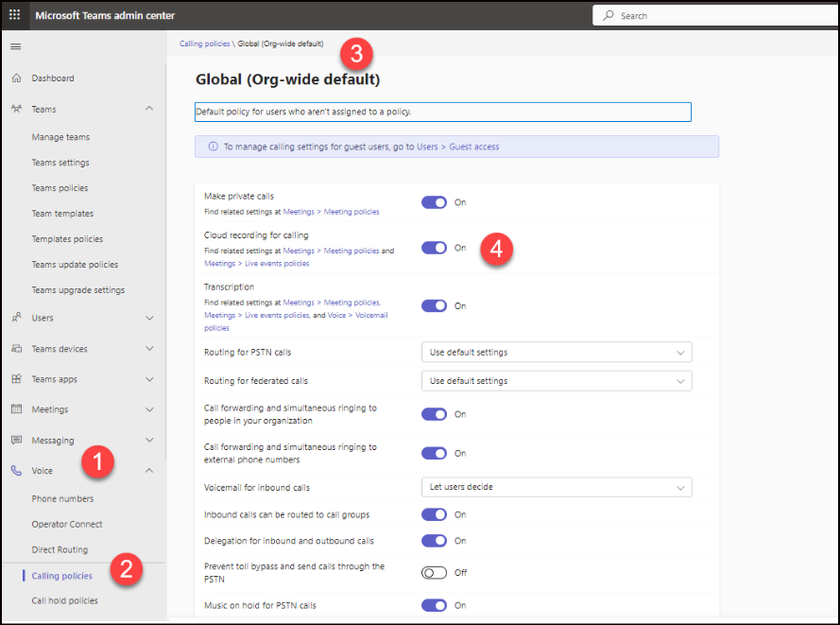Open Voicemail for inbound calls dropdown
840x625 pixels.
556,488
